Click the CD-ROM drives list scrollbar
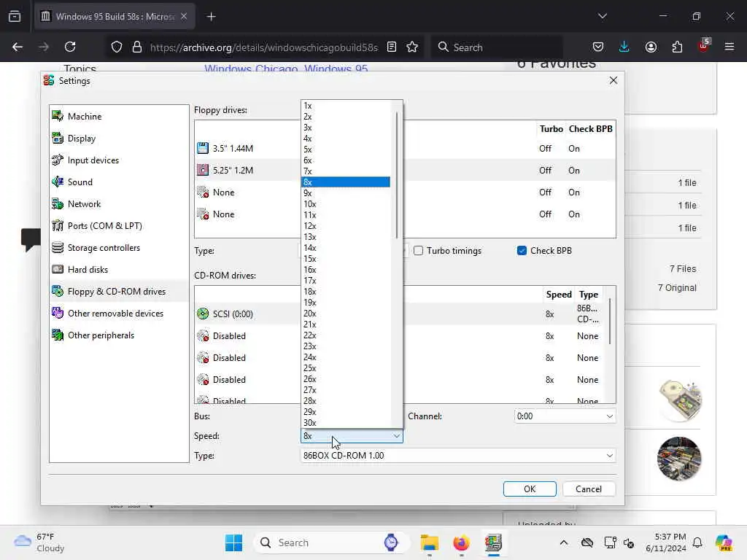The width and height of the screenshot is (747, 560). coord(611,322)
